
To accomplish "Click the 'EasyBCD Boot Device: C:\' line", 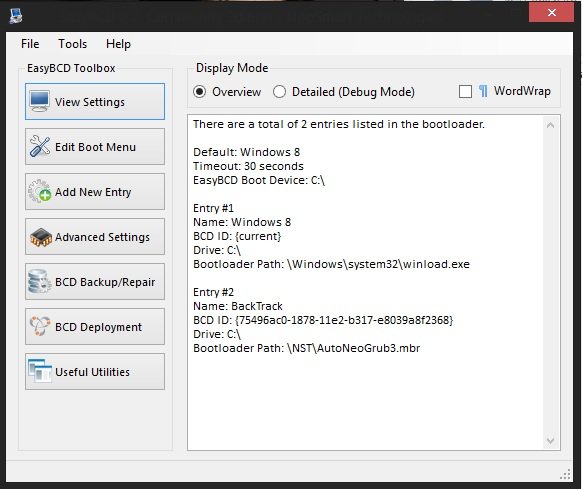I will pos(259,180).
